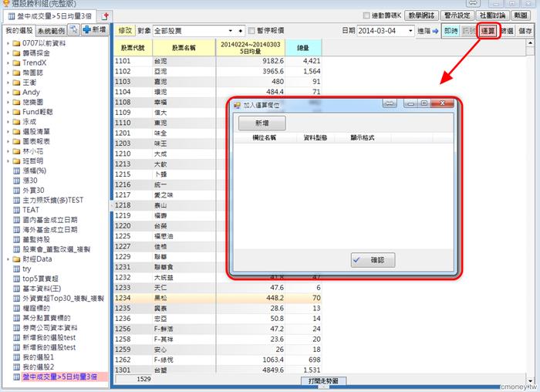The width and height of the screenshot is (540, 392).
Task: Expand the 財經Data folder node
Action: click(x=8, y=259)
